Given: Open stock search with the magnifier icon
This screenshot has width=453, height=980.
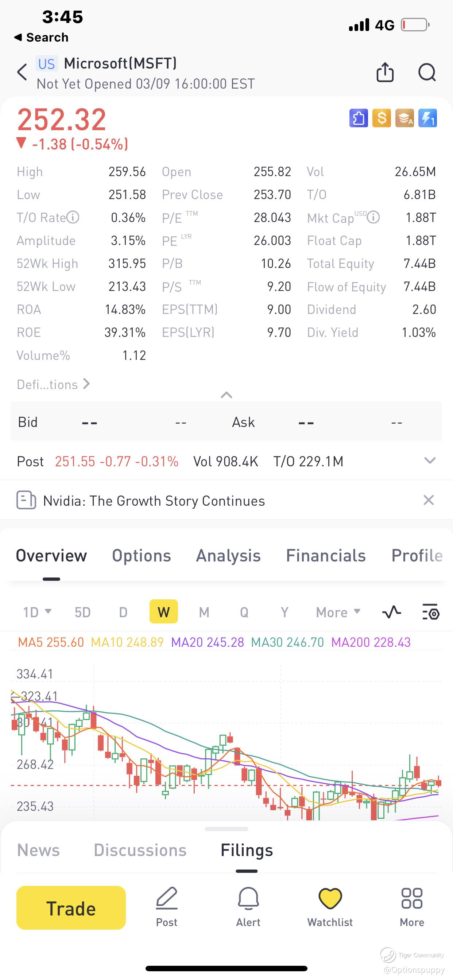Looking at the screenshot, I should pos(427,72).
